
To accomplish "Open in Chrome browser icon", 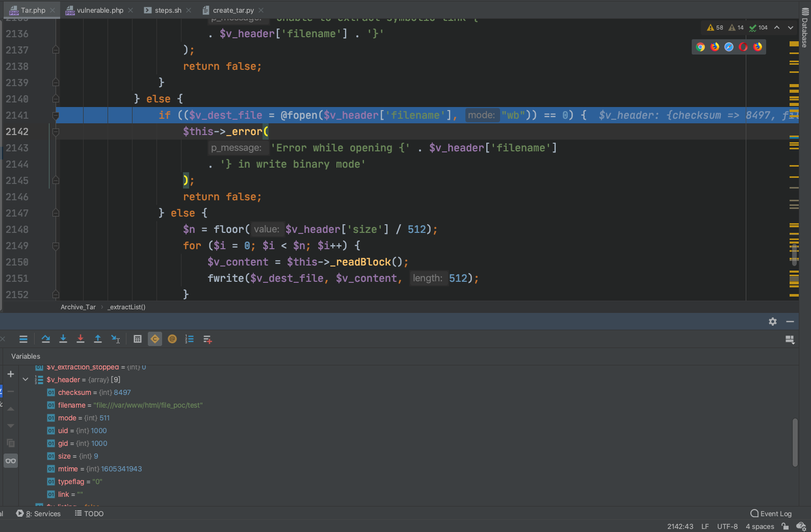I will pyautogui.click(x=700, y=47).
